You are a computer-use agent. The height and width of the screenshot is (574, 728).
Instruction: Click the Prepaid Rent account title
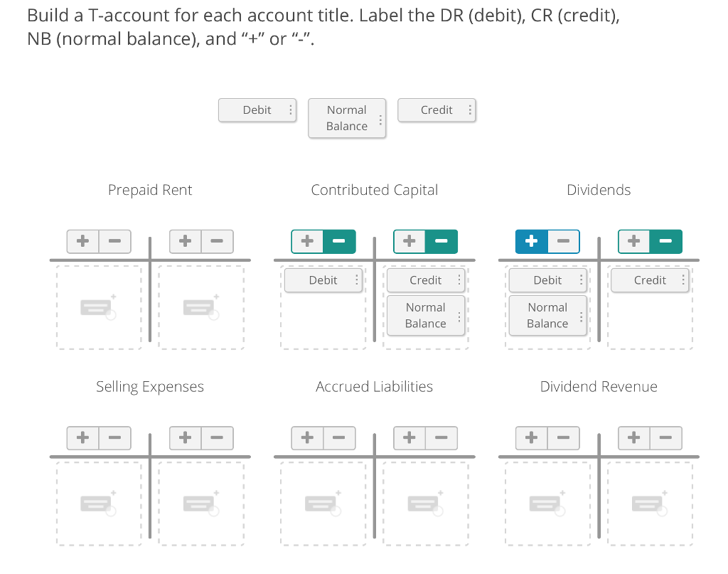pos(150,190)
